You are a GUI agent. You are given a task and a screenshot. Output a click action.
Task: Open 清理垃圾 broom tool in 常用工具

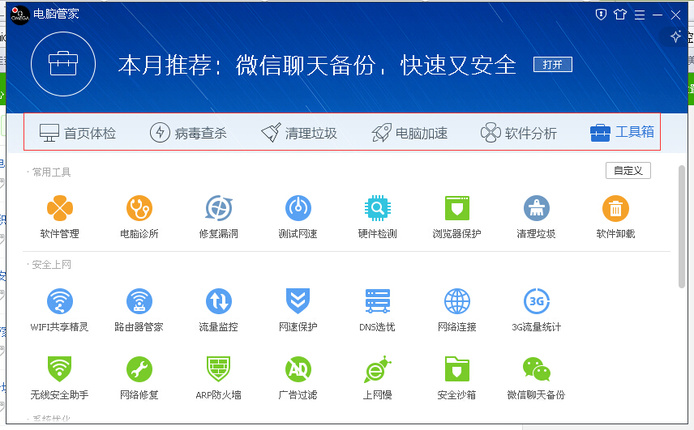click(x=536, y=216)
